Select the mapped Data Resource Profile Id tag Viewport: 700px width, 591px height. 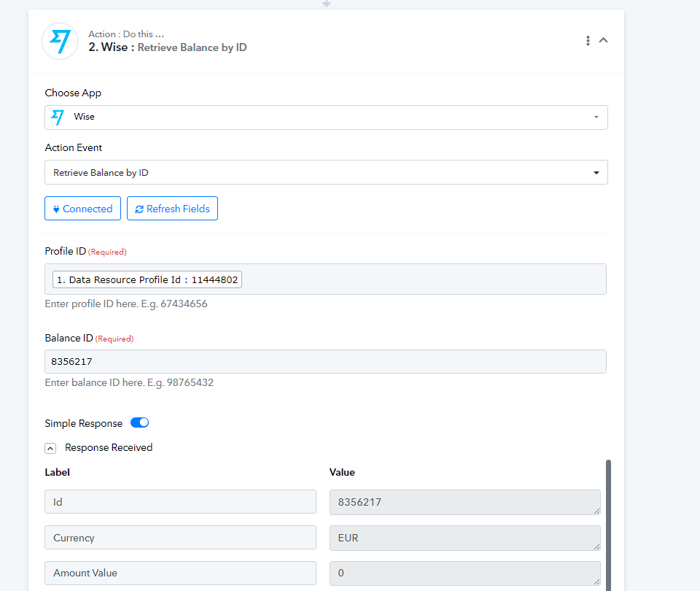tap(147, 279)
